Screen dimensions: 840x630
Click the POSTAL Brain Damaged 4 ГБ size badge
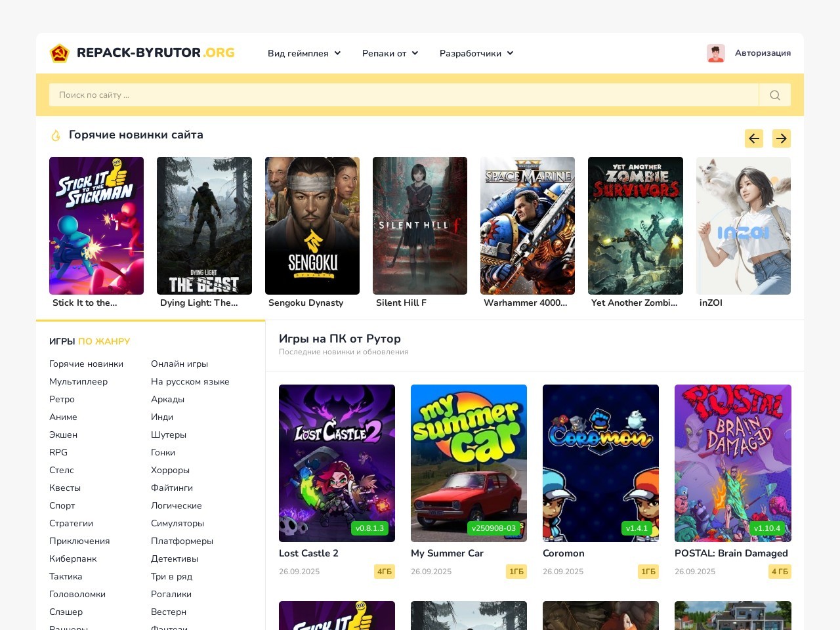click(780, 572)
